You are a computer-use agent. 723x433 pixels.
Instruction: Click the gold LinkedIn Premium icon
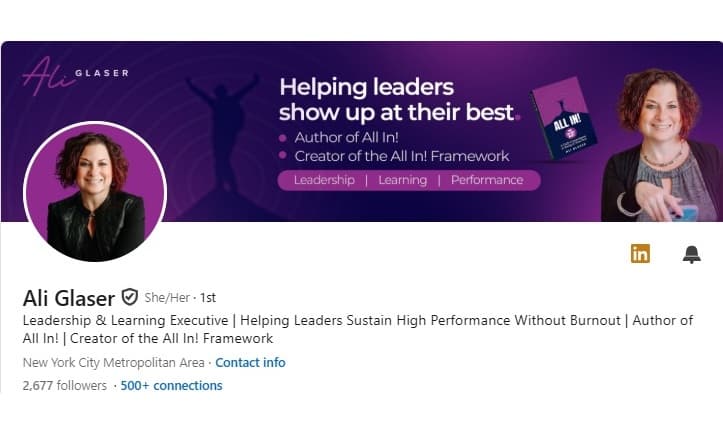point(640,254)
